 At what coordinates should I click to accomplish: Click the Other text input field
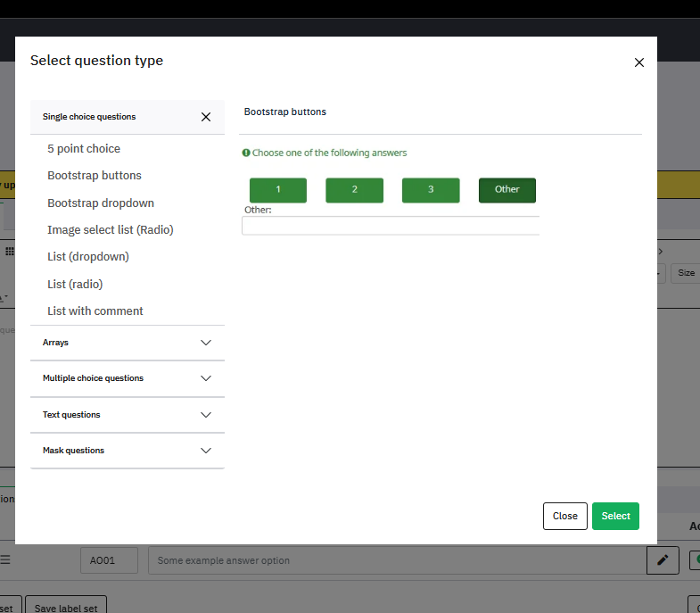[x=391, y=226]
